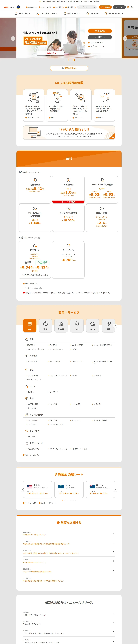Expand the 重要なお知らせ toggle button
Viewport: 138px width, 644px height.
[x=69, y=68]
